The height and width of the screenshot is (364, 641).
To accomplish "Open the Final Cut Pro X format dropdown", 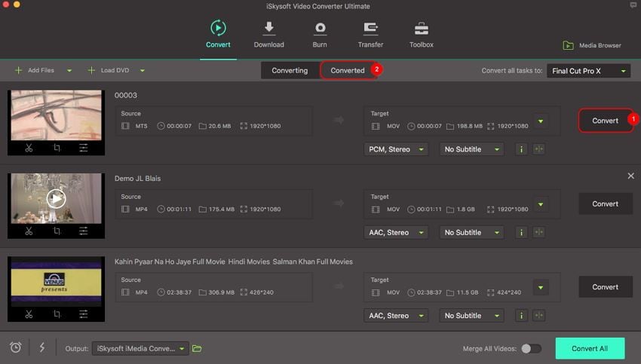I will 588,71.
